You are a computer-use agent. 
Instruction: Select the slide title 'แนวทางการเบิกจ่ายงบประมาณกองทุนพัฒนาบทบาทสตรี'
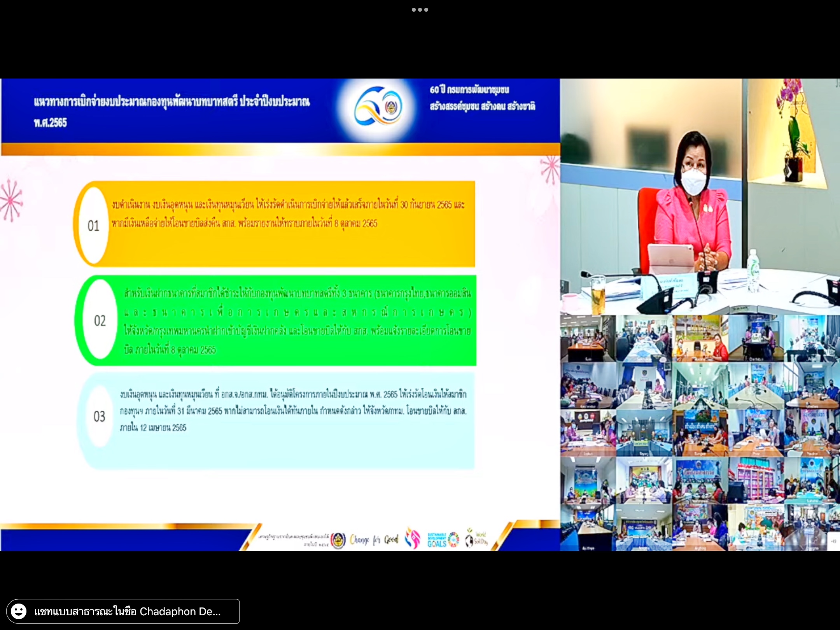tap(136, 102)
